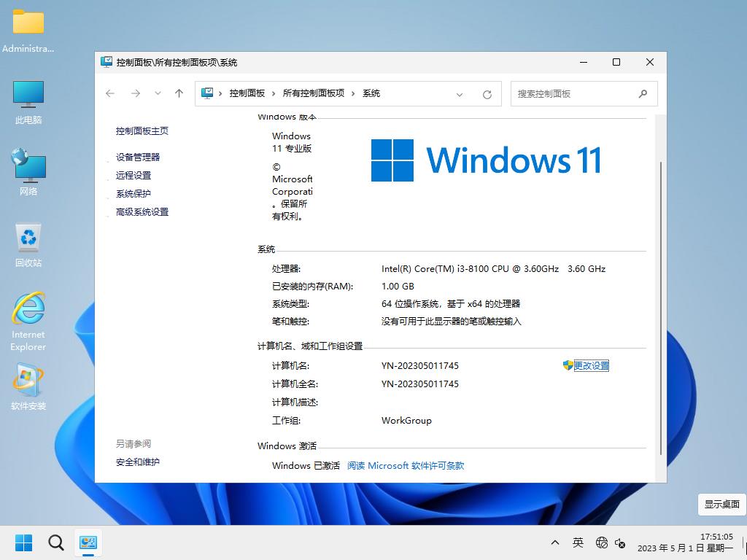
Task: Click in the 搜索控制面板 search field
Action: (573, 93)
